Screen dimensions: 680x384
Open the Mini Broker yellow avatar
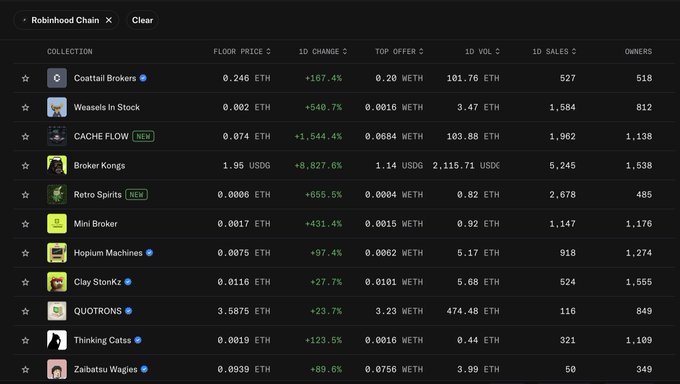[57, 223]
